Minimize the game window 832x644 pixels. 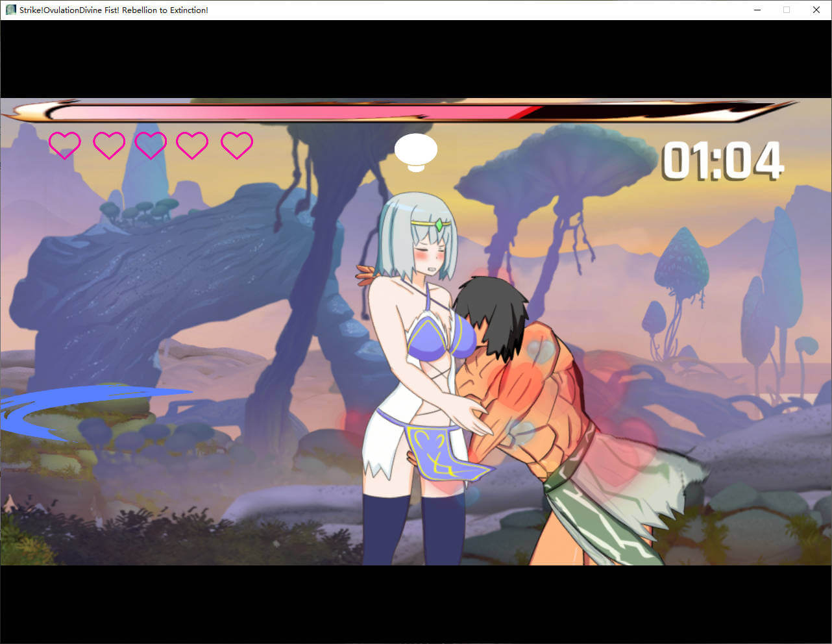(x=757, y=10)
